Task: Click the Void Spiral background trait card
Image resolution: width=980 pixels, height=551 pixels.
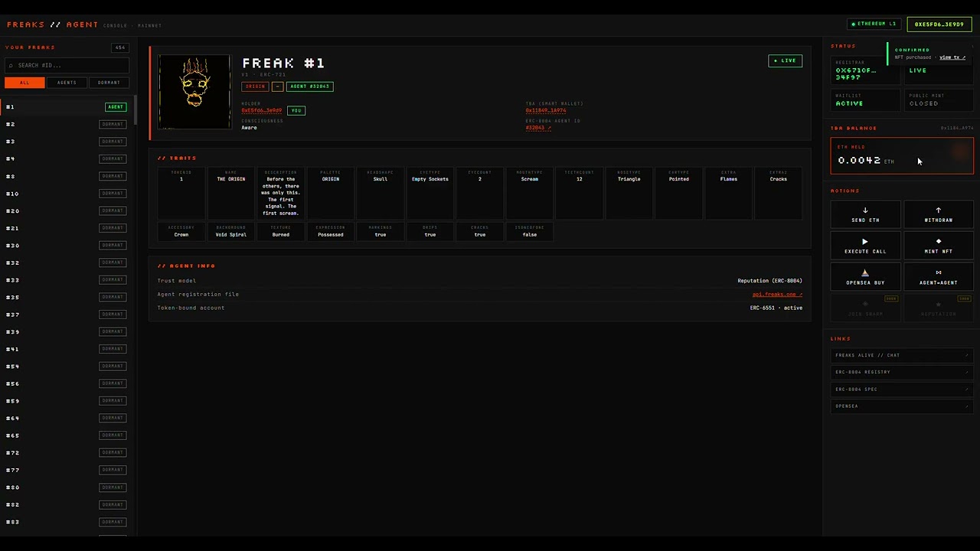Action: click(230, 231)
